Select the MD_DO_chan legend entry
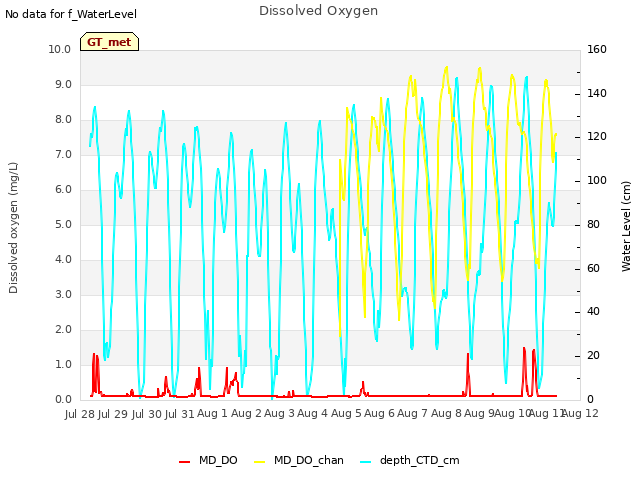The image size is (640, 480). pos(299,460)
